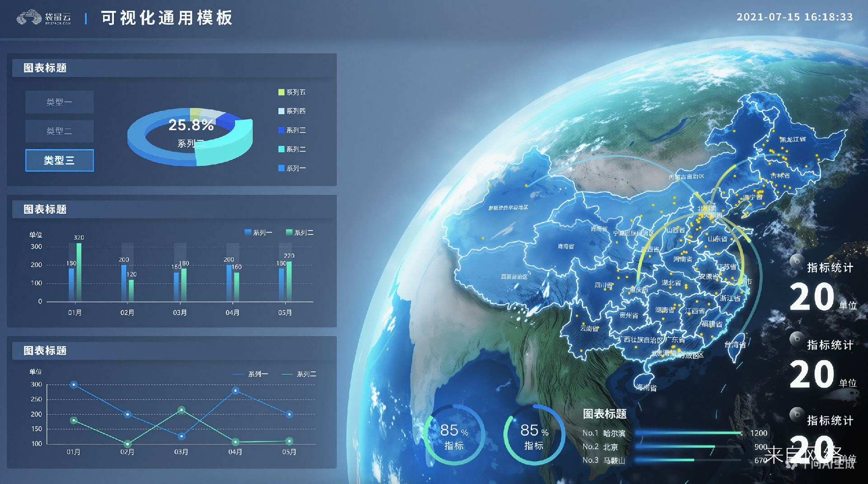The width and height of the screenshot is (868, 484).
Task: Toggle 系列四 in the donut chart legend
Action: (x=292, y=111)
